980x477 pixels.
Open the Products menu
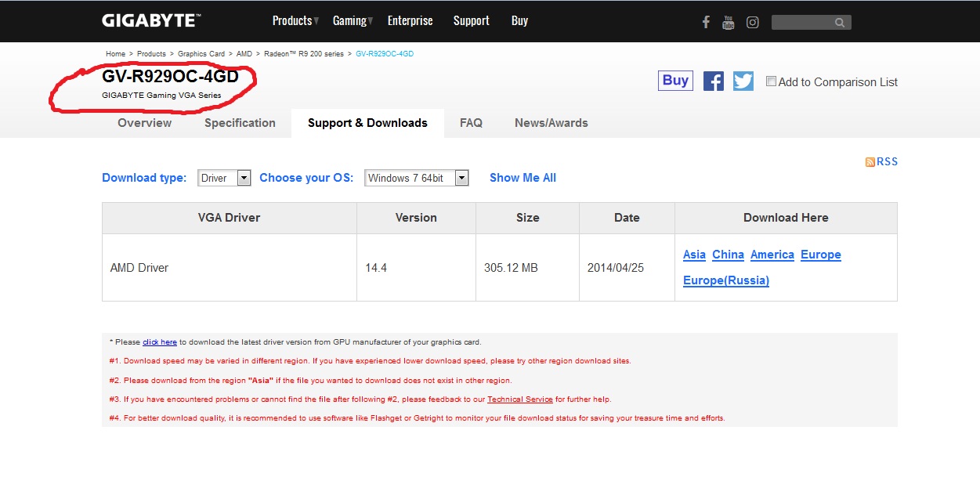295,21
